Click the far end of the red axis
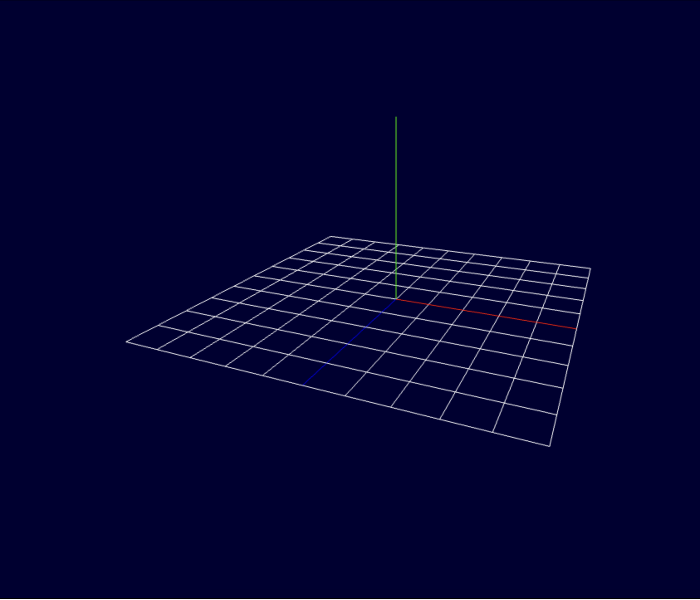700x600 pixels. [x=576, y=329]
